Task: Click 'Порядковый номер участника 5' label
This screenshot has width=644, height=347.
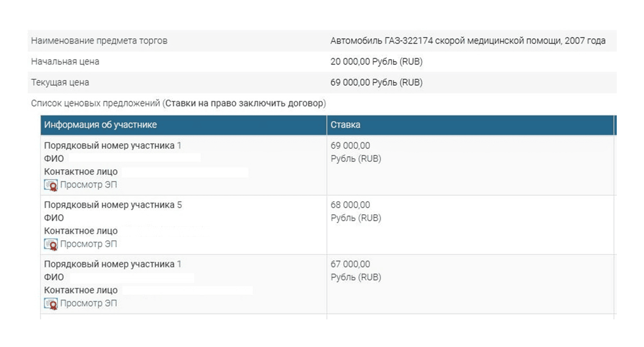Action: click(113, 205)
